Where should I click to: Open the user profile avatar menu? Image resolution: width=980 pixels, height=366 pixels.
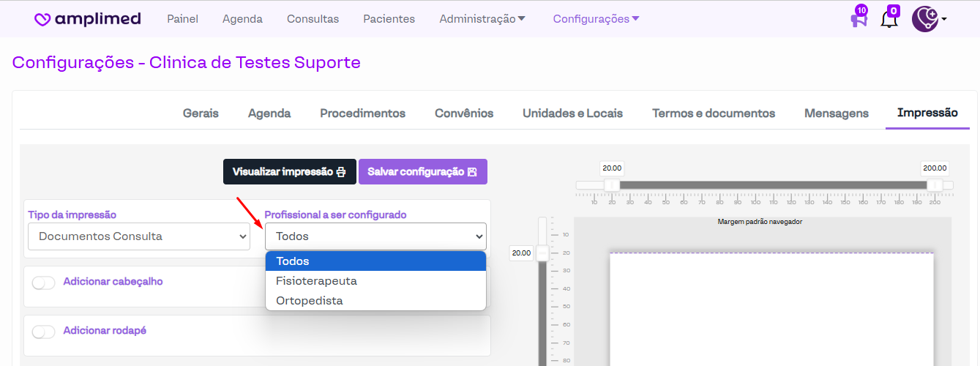(925, 19)
